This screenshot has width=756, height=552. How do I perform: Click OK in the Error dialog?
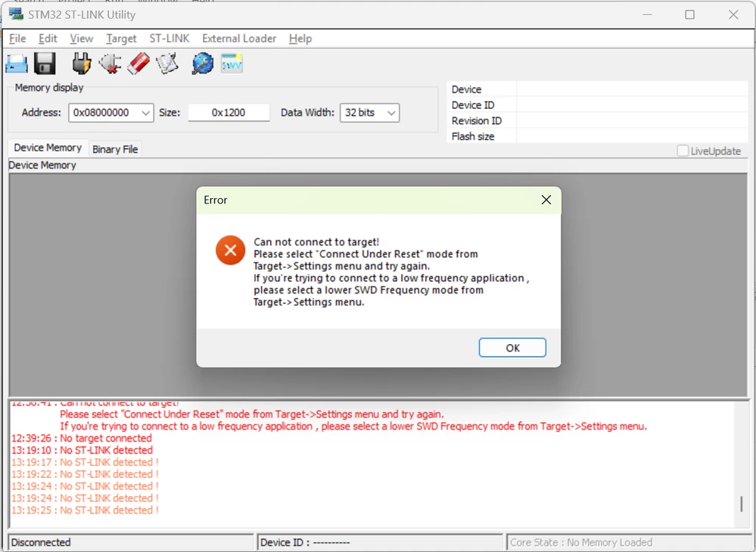(512, 348)
